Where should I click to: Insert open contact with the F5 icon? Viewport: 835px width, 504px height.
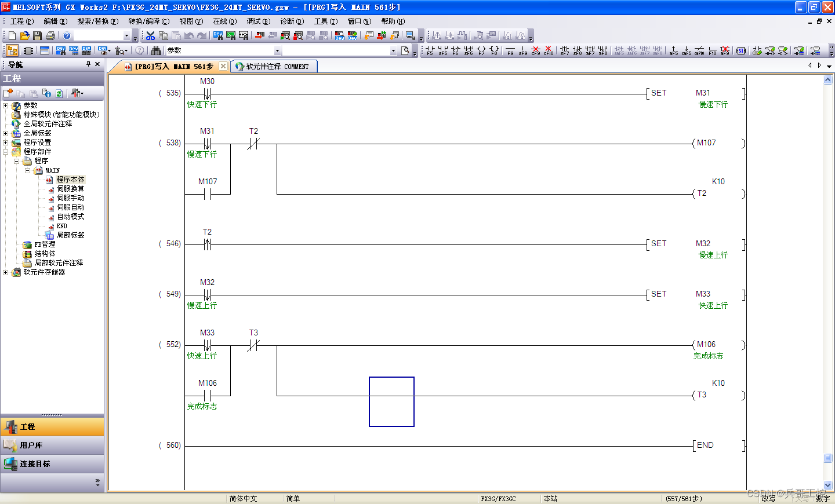pos(430,50)
